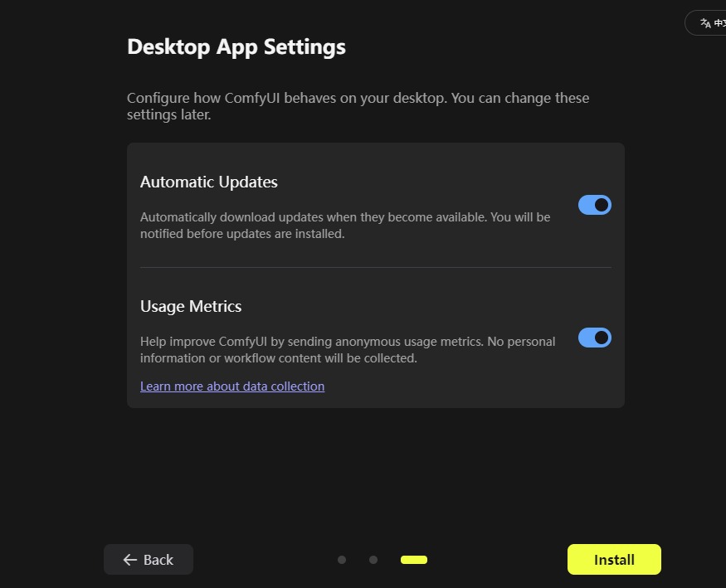Image resolution: width=726 pixels, height=588 pixels.
Task: Jump to the first step dot
Action: tap(342, 560)
